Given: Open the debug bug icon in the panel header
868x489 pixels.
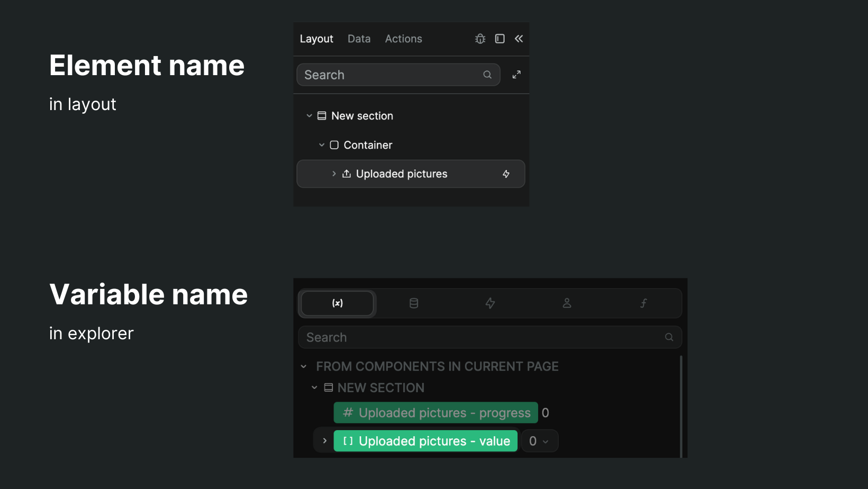Looking at the screenshot, I should click(480, 39).
